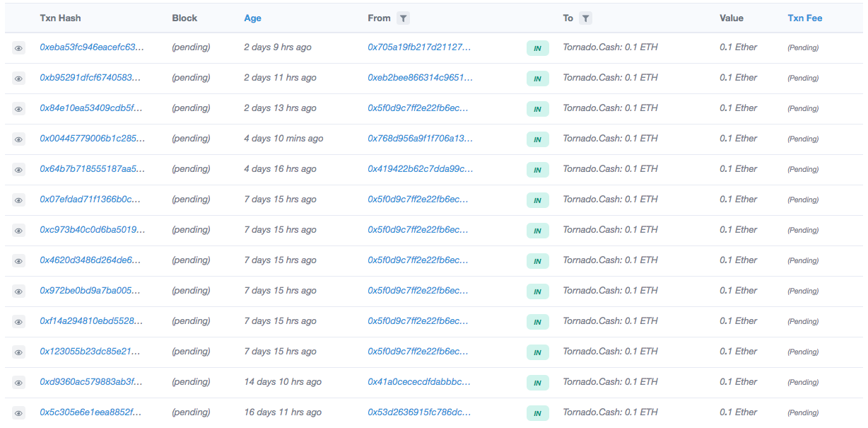Screen dimensions: 868x428
Task: Open sender address 0x705a19fb217d21127
Action: point(420,47)
